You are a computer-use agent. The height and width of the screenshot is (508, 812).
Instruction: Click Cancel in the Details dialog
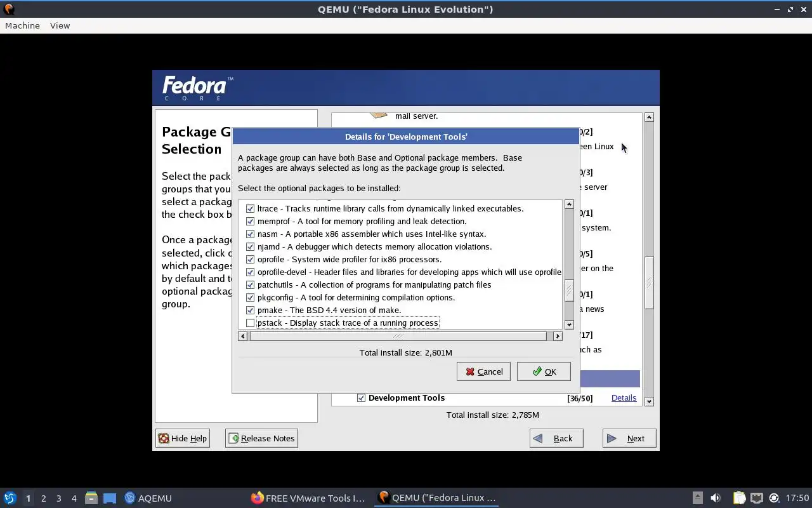pyautogui.click(x=483, y=371)
